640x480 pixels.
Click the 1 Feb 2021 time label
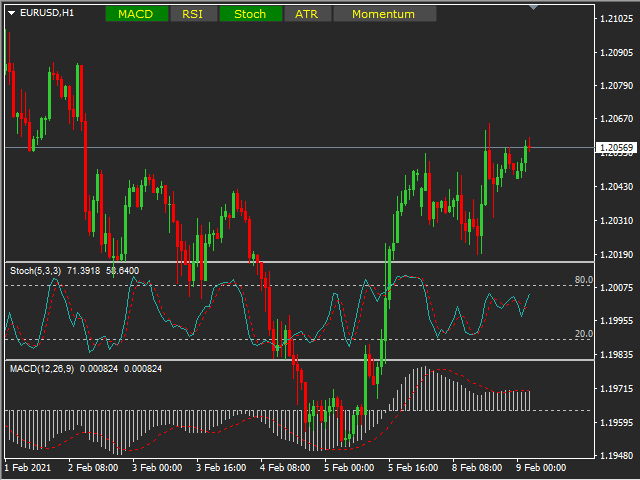pos(27,468)
